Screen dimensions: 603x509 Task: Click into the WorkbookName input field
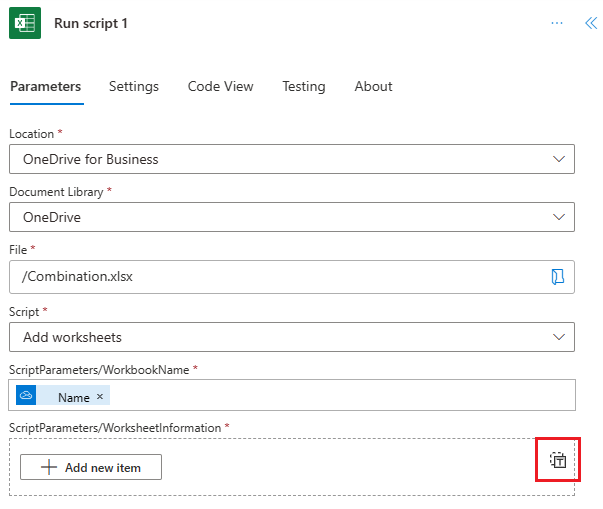[x=292, y=395]
